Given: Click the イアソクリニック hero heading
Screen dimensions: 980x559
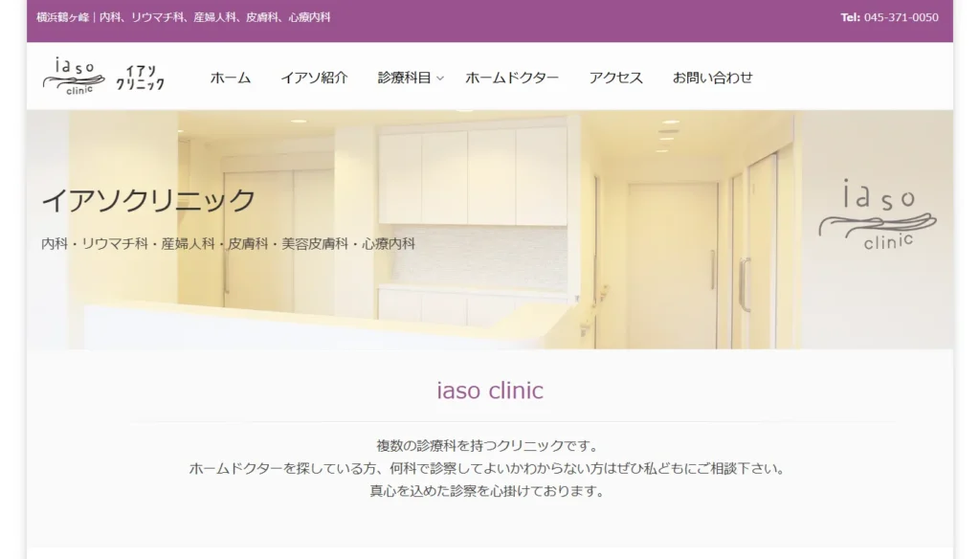Looking at the screenshot, I should pos(148,200).
